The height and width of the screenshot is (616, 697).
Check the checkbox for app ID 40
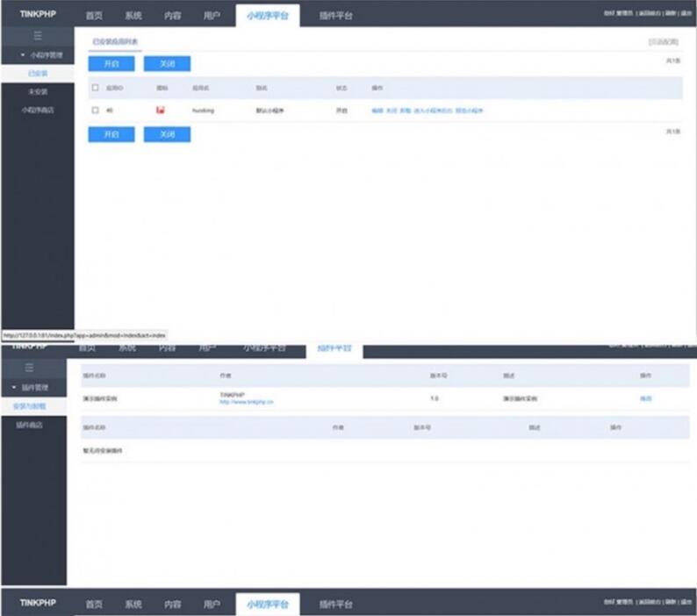pyautogui.click(x=95, y=111)
